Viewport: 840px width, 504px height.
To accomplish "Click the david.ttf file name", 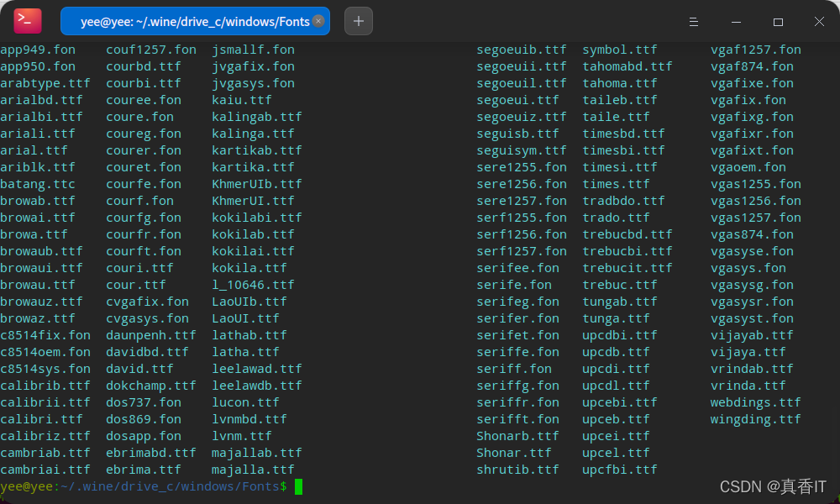I will (x=139, y=369).
